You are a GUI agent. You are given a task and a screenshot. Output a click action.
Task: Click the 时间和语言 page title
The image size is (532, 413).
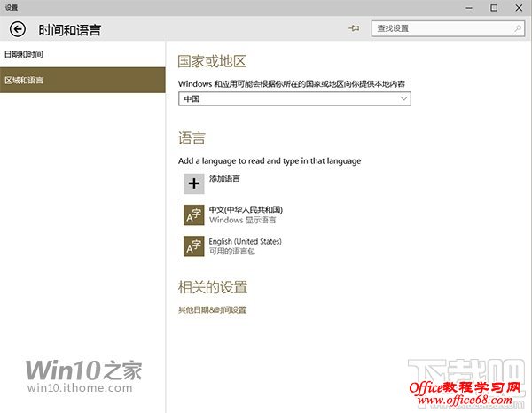pyautogui.click(x=69, y=30)
